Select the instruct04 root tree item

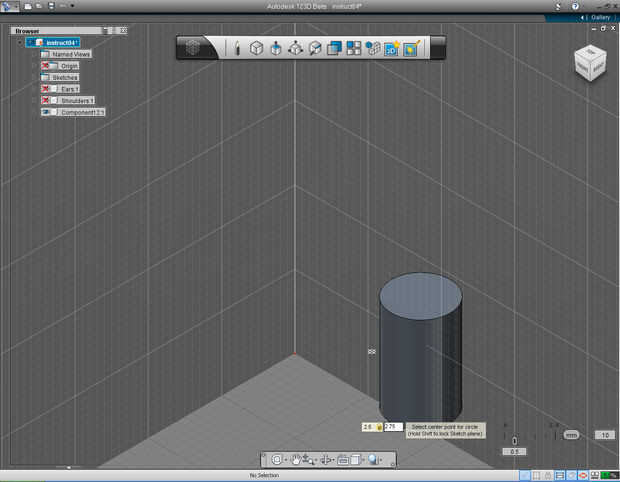[53, 42]
